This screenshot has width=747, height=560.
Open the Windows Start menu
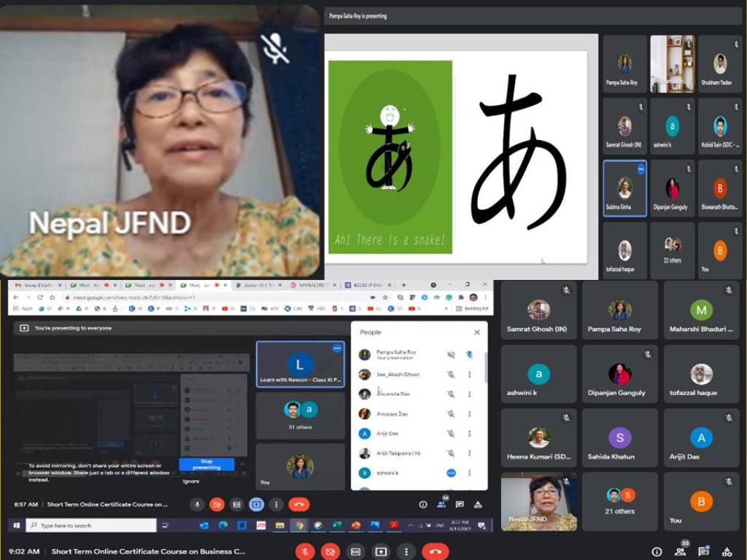[x=17, y=525]
